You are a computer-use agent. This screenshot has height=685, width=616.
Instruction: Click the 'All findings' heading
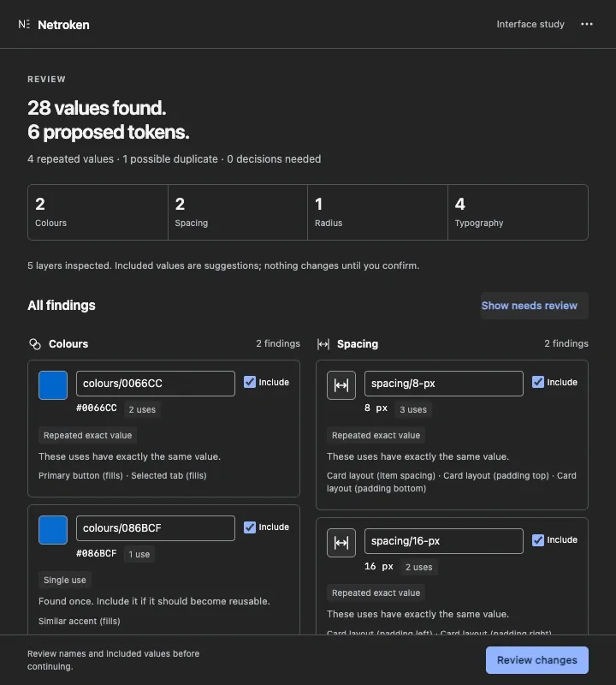click(61, 306)
